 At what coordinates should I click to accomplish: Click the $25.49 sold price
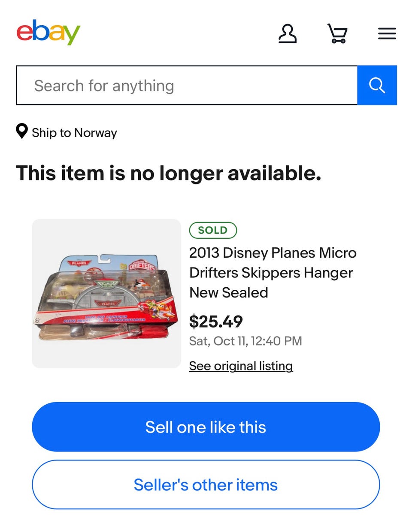pos(216,322)
